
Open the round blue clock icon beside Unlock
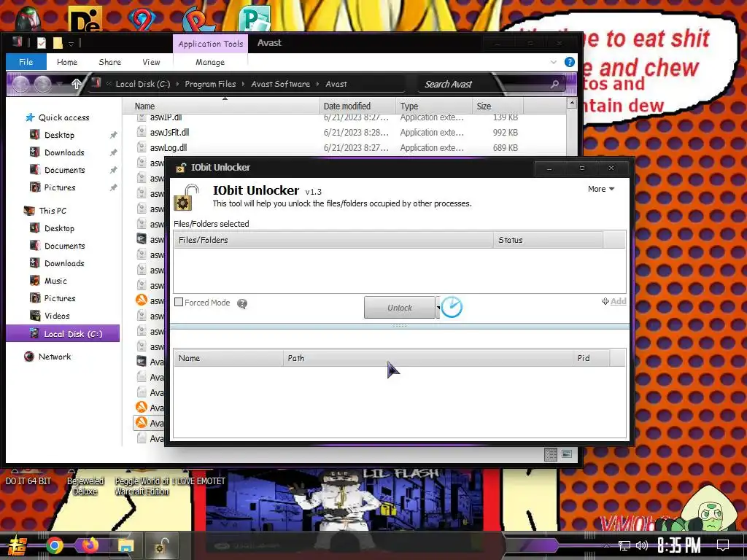coord(452,307)
